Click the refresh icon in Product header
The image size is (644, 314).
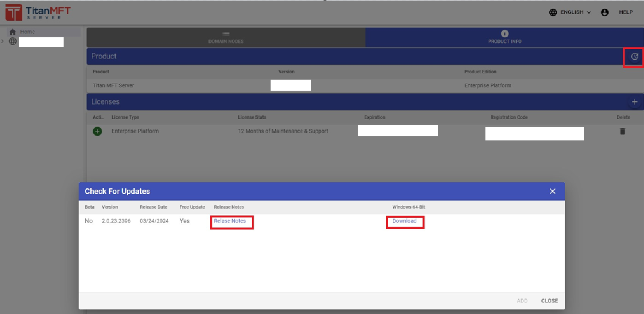[634, 57]
